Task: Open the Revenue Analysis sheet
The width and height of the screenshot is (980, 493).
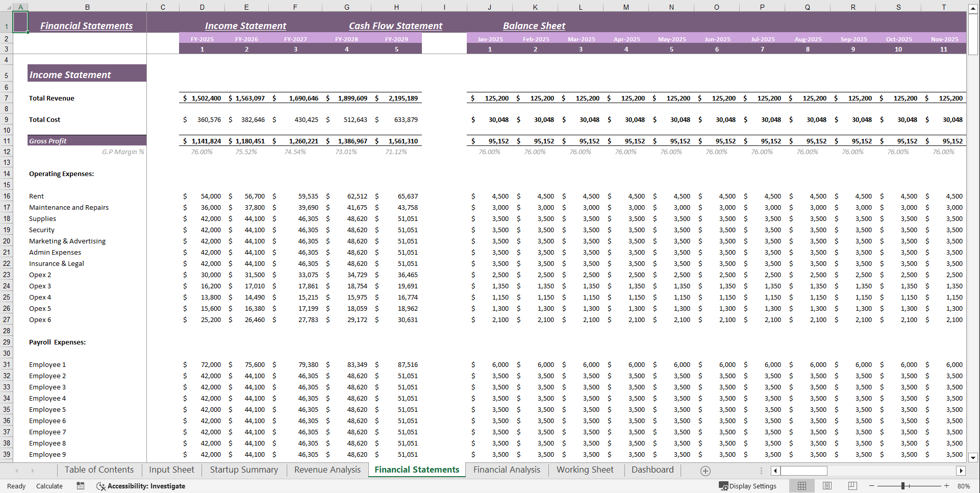Action: (327, 470)
